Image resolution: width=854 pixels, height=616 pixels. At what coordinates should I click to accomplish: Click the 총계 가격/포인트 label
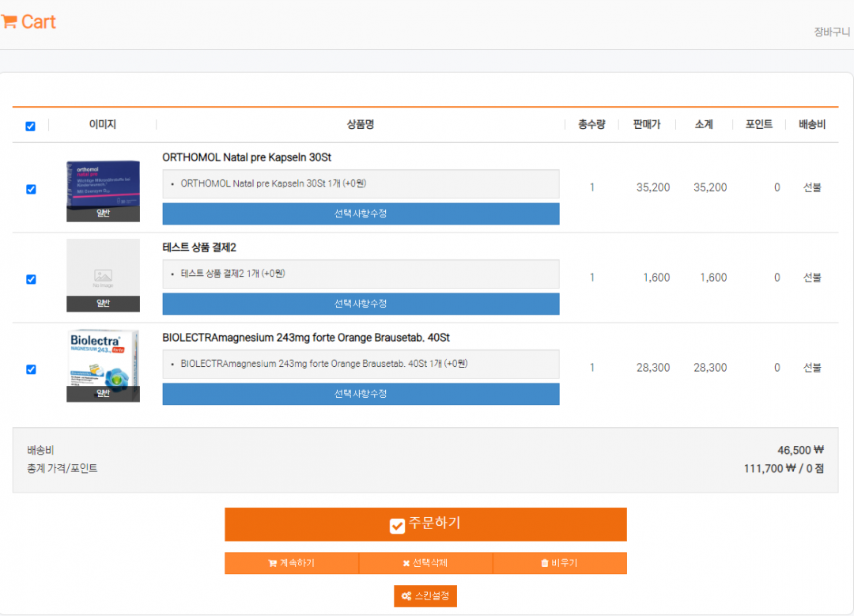(x=62, y=468)
